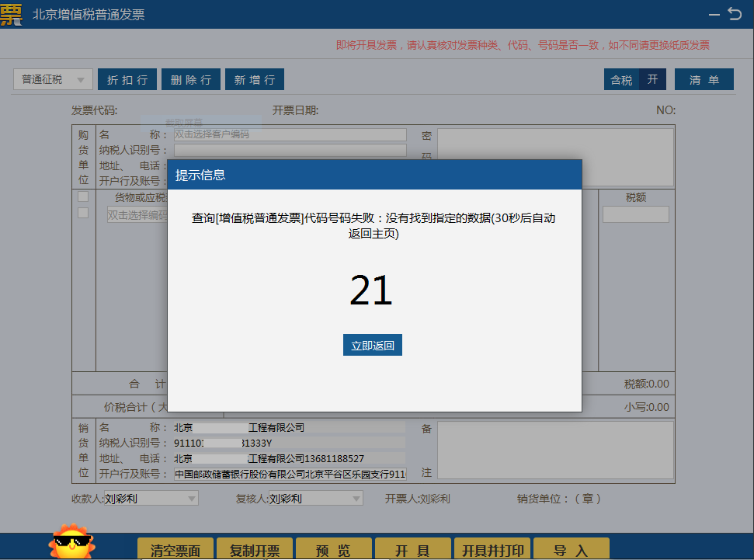Tick the second checkbox in goods row
Viewport: 754px width, 560px height.
[83, 213]
